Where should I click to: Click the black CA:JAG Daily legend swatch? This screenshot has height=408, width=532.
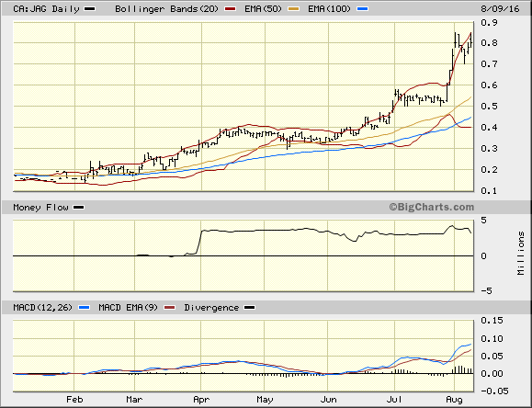pos(90,9)
